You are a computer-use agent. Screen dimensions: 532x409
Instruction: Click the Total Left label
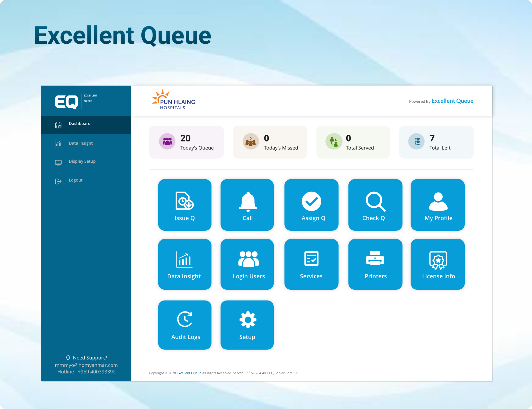[x=440, y=148]
